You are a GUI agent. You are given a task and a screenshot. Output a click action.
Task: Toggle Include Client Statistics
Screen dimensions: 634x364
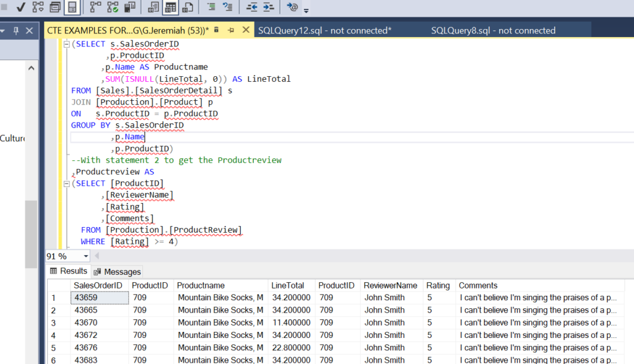pyautogui.click(x=131, y=7)
